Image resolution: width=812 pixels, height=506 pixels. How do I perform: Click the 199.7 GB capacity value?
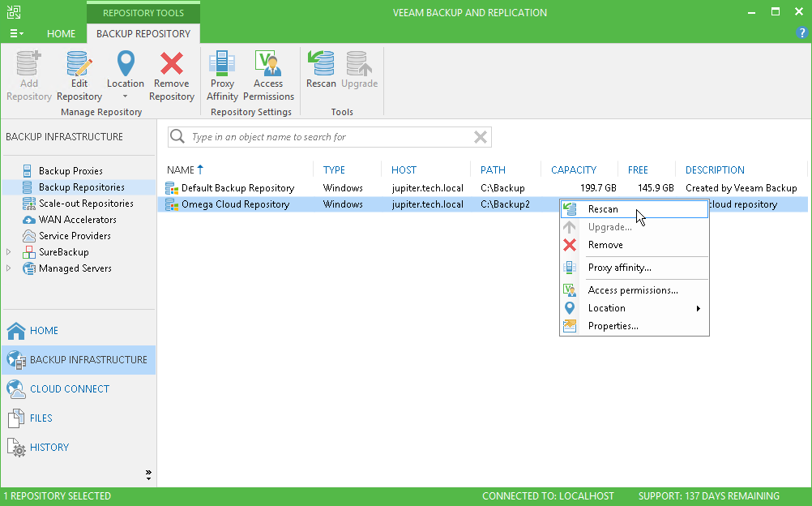pos(598,187)
